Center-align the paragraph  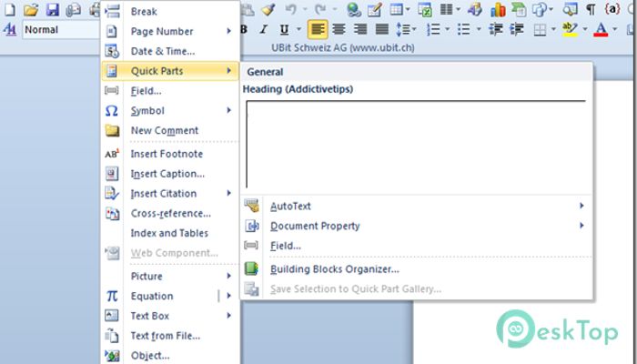click(339, 29)
